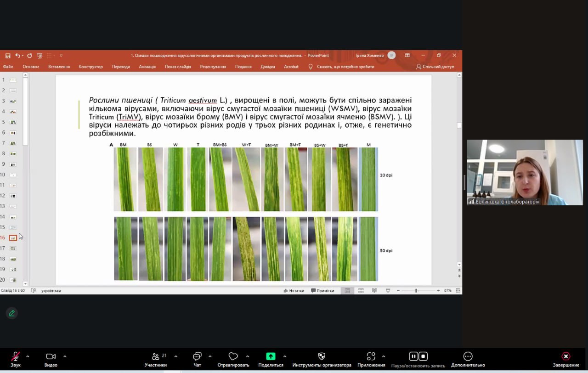Expand video options arrow beside camera
This screenshot has height=373, width=588.
[65, 356]
